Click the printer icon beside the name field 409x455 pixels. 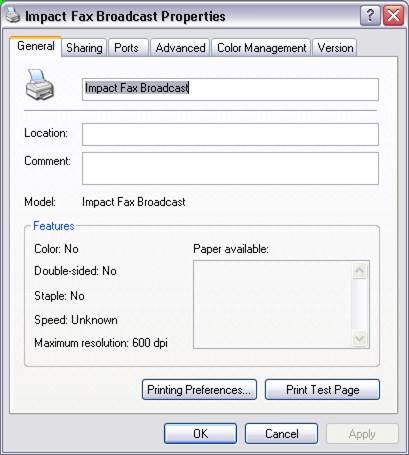point(40,85)
